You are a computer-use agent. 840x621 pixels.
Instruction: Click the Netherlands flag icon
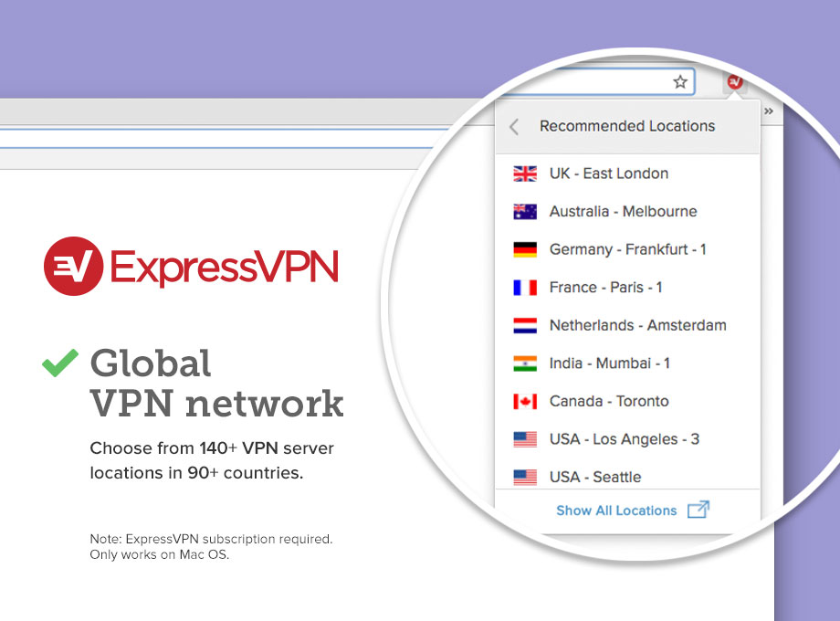(x=525, y=326)
